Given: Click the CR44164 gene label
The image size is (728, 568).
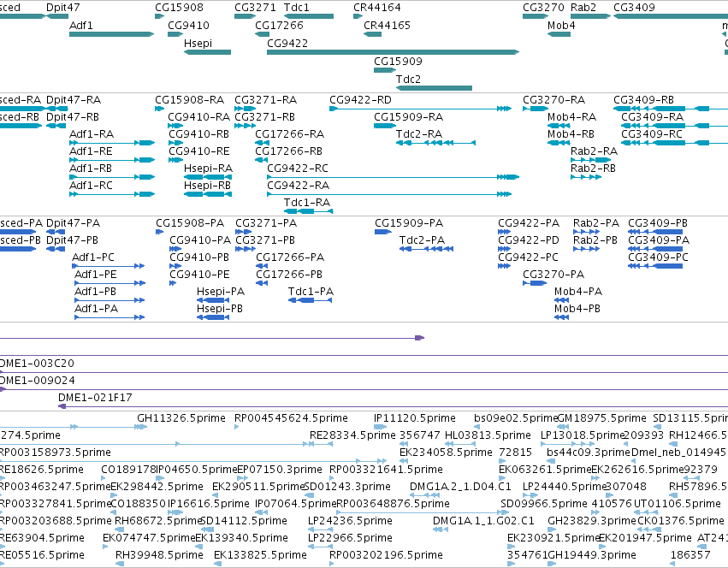Looking at the screenshot, I should [377, 8].
